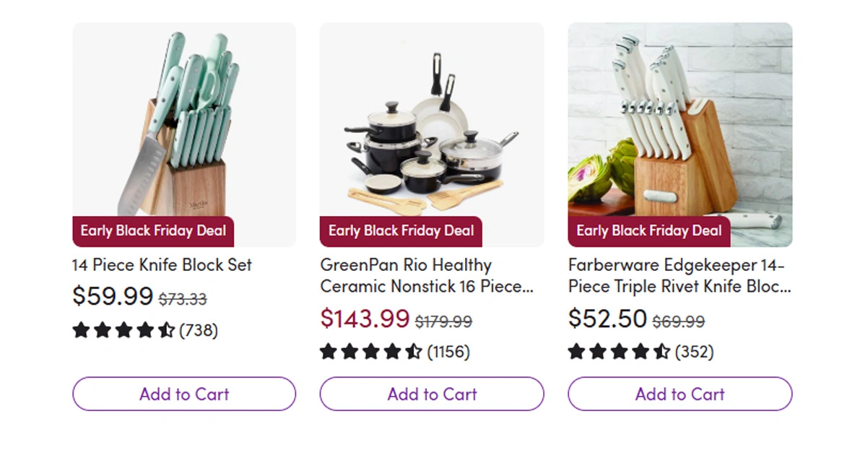The width and height of the screenshot is (868, 458).
Task: View the 1156 reviews for GreenPan
Action: pos(448,352)
